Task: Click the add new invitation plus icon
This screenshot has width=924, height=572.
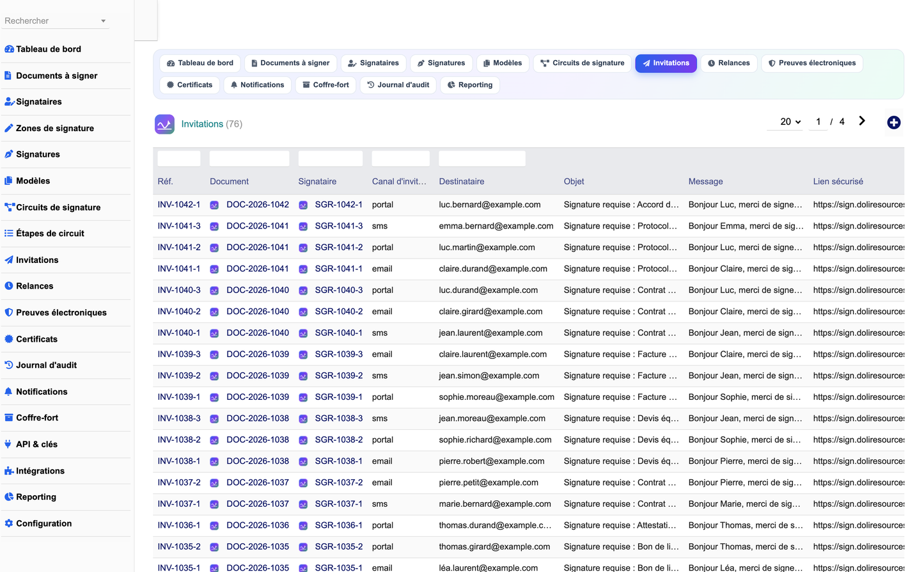Action: 894,122
